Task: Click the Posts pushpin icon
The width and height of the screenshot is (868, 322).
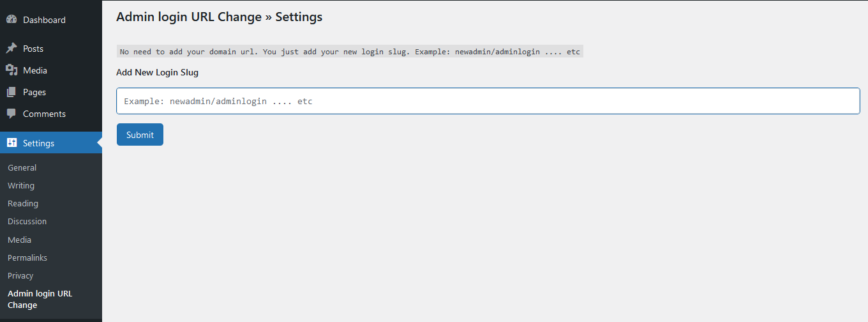Action: tap(11, 49)
